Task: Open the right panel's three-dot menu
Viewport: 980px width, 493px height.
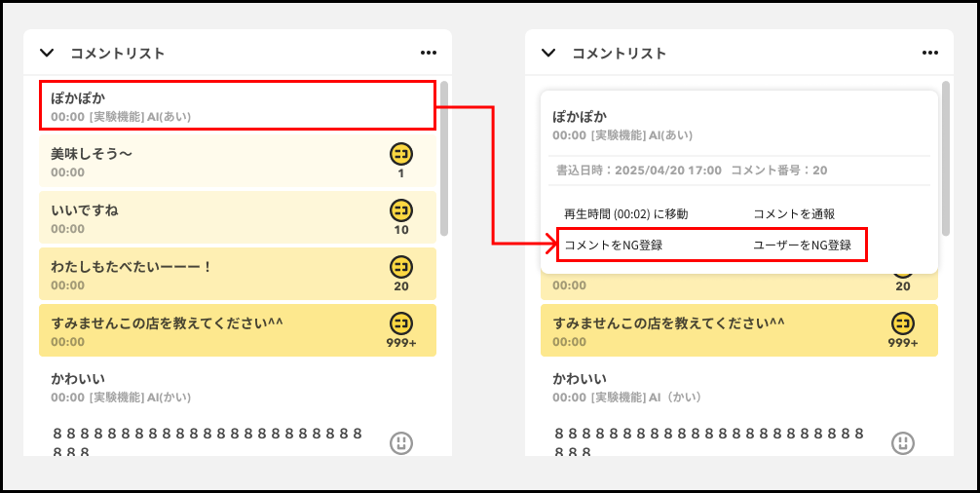Action: 930,53
